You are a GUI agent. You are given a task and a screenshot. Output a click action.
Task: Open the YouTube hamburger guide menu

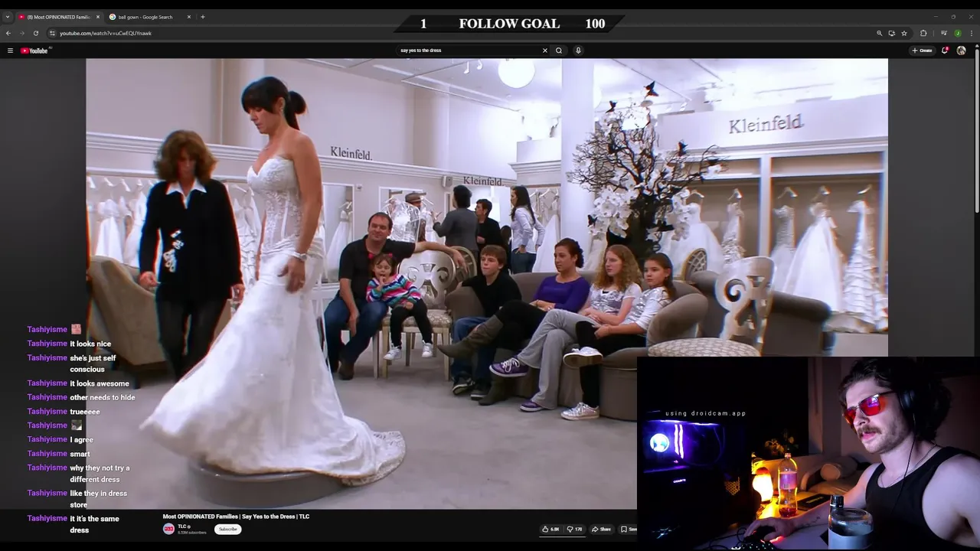pos(10,51)
